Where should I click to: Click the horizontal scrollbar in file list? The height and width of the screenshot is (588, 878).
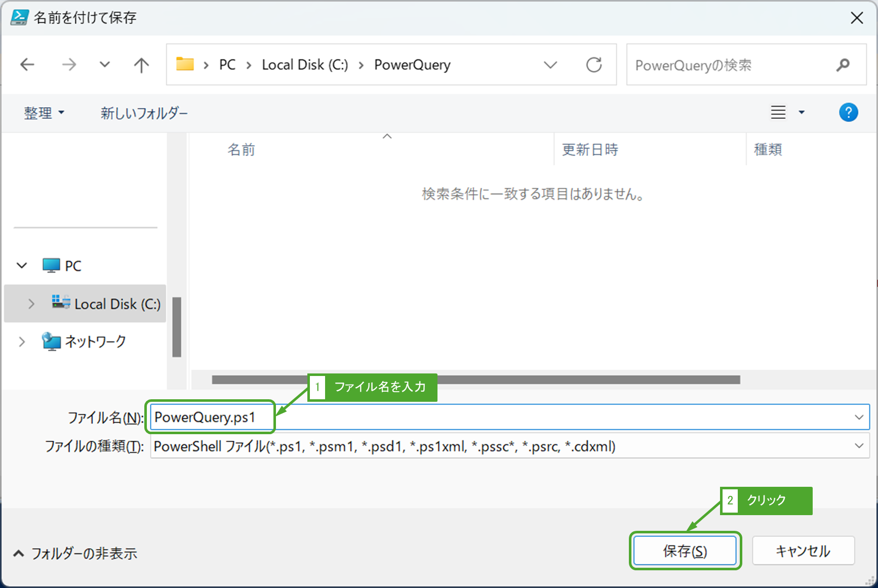pyautogui.click(x=557, y=380)
